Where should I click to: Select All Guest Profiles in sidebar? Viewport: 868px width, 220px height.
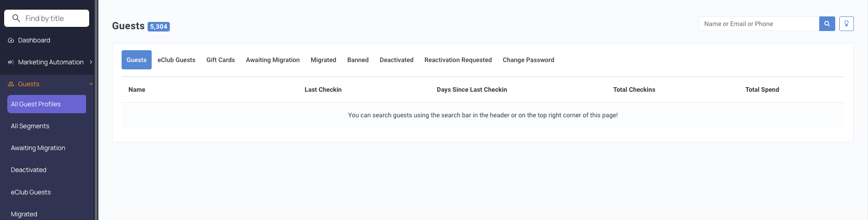coord(46,104)
